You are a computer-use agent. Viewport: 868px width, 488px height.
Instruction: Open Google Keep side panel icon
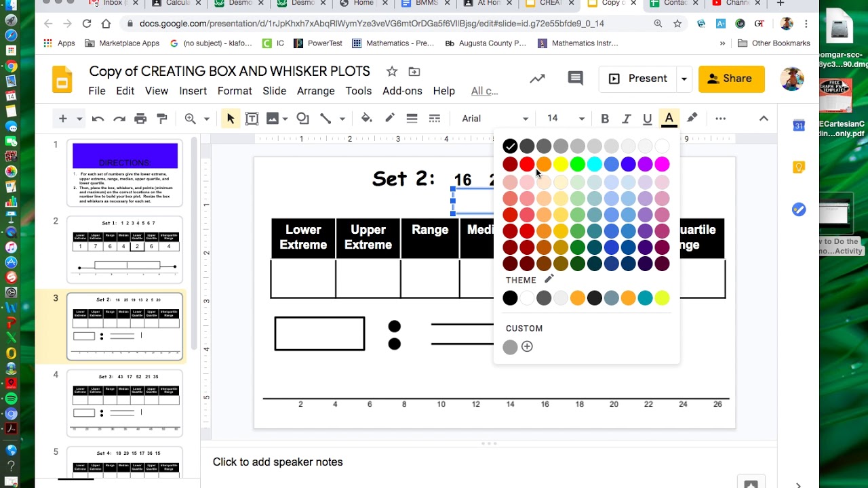coord(799,167)
